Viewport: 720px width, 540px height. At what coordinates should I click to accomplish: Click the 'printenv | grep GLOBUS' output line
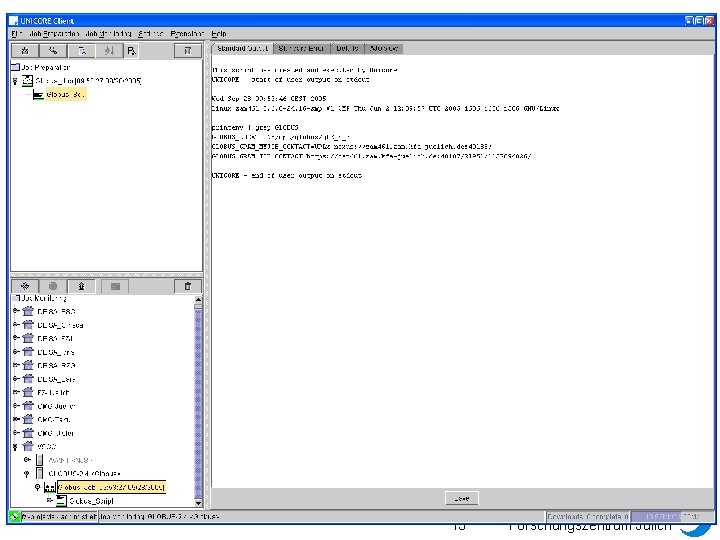pyautogui.click(x=255, y=127)
